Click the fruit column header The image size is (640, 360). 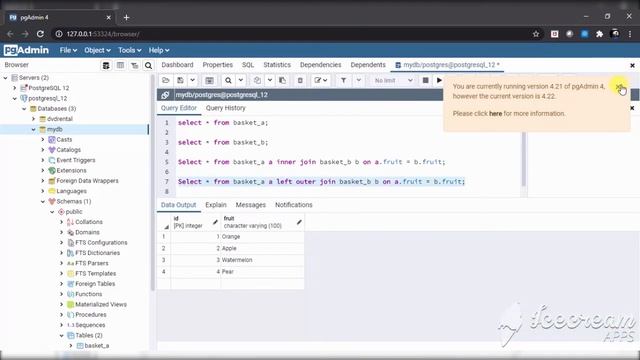click(x=262, y=222)
